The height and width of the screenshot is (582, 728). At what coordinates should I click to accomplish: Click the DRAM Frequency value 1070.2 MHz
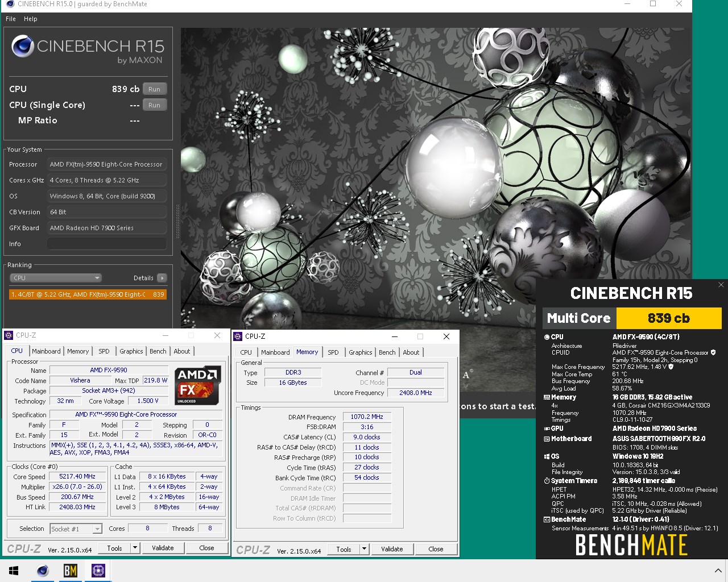(367, 417)
